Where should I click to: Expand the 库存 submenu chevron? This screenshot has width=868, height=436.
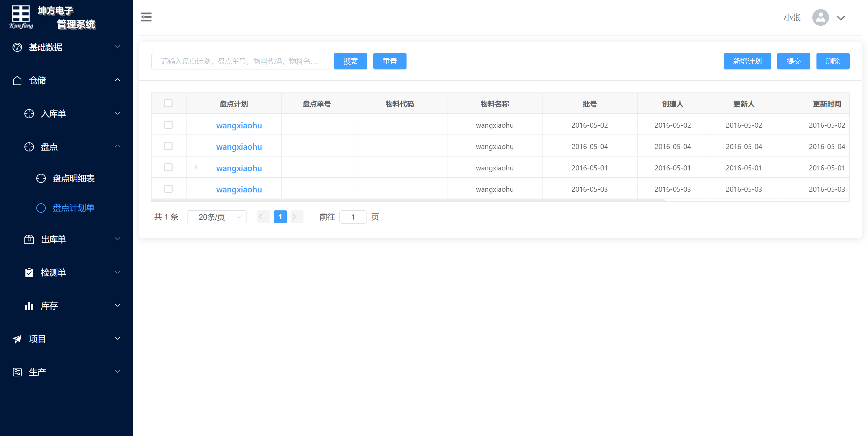click(118, 305)
